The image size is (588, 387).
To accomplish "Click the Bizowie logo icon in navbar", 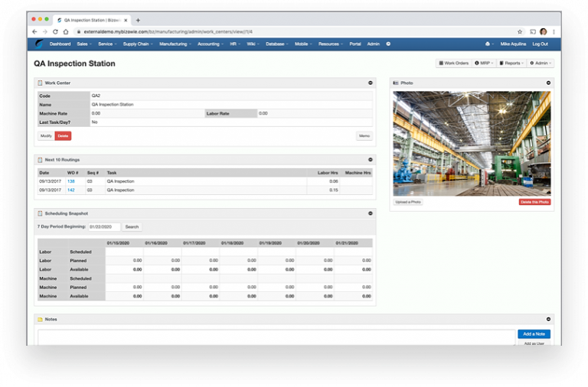I will pos(39,44).
